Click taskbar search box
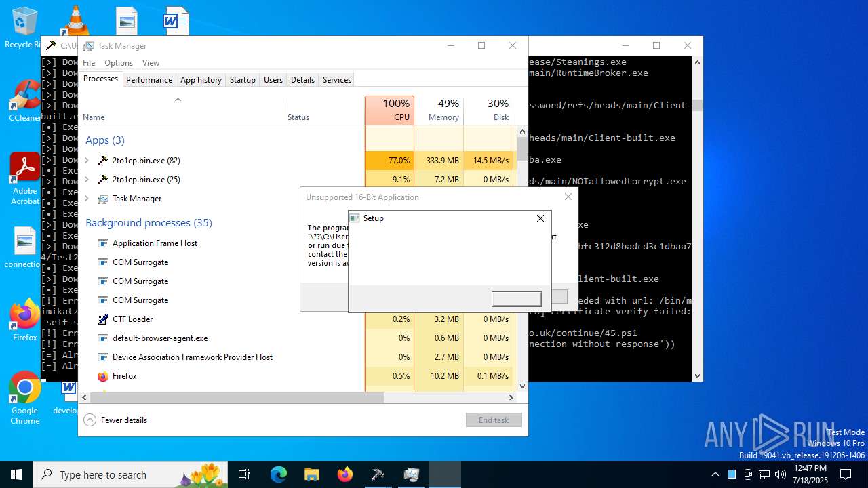 [x=130, y=474]
